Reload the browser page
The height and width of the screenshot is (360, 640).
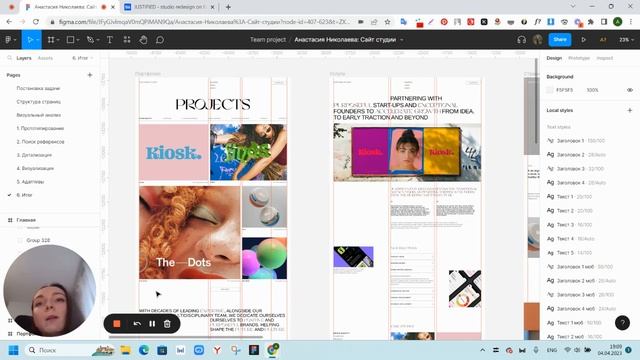(x=36, y=22)
